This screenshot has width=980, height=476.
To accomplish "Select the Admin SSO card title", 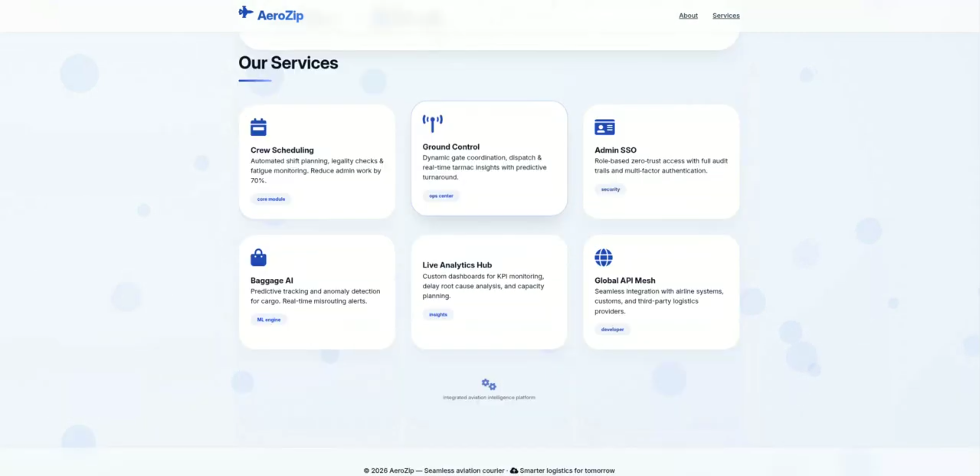I will (x=616, y=150).
